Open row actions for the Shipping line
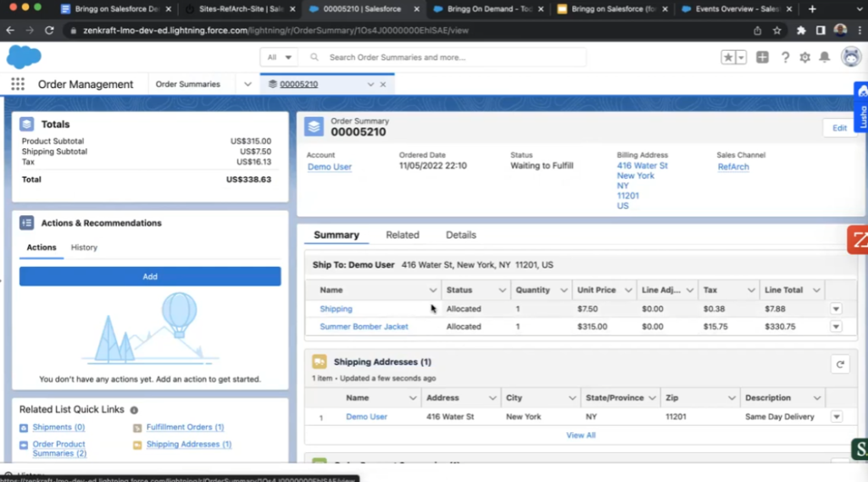The height and width of the screenshot is (482, 868). pos(836,309)
